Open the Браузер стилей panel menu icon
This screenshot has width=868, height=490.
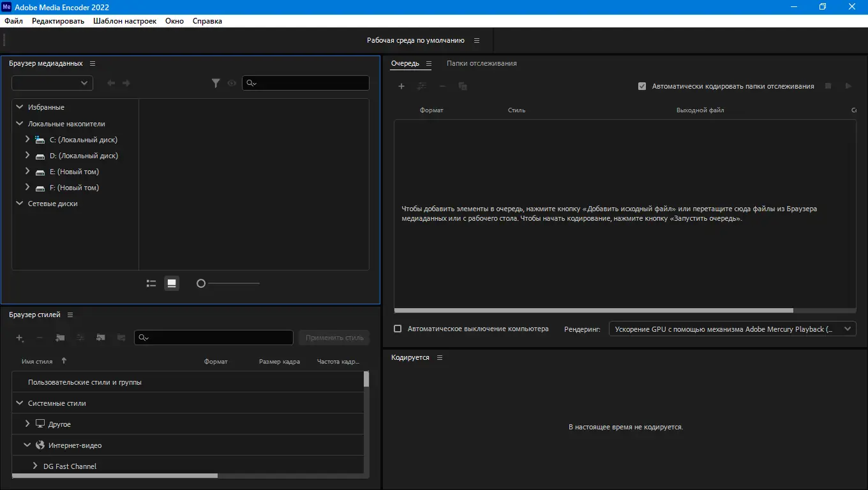point(70,315)
